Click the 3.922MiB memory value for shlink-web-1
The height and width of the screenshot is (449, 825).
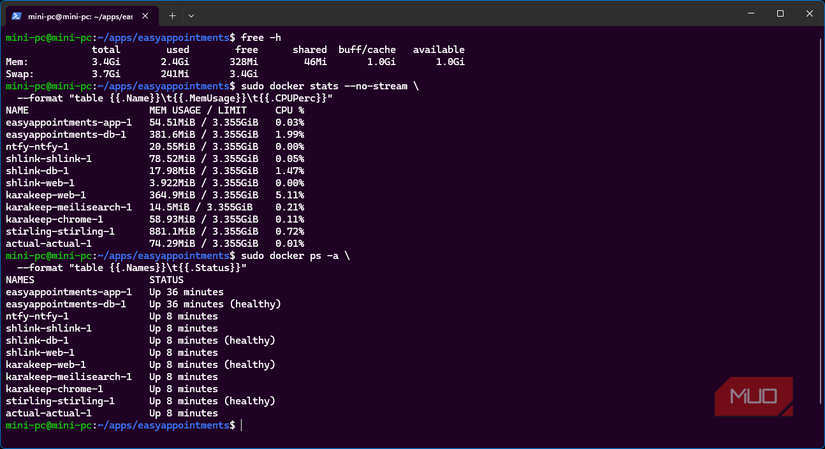click(x=172, y=183)
